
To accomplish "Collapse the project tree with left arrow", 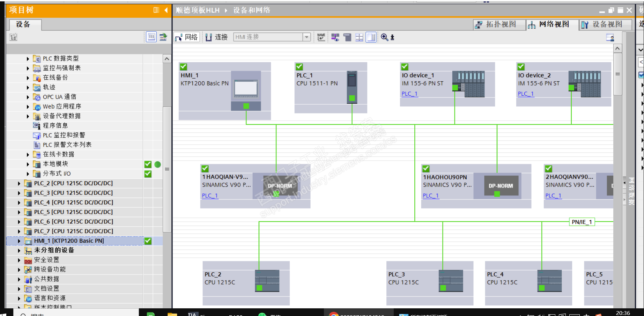I will point(166,10).
